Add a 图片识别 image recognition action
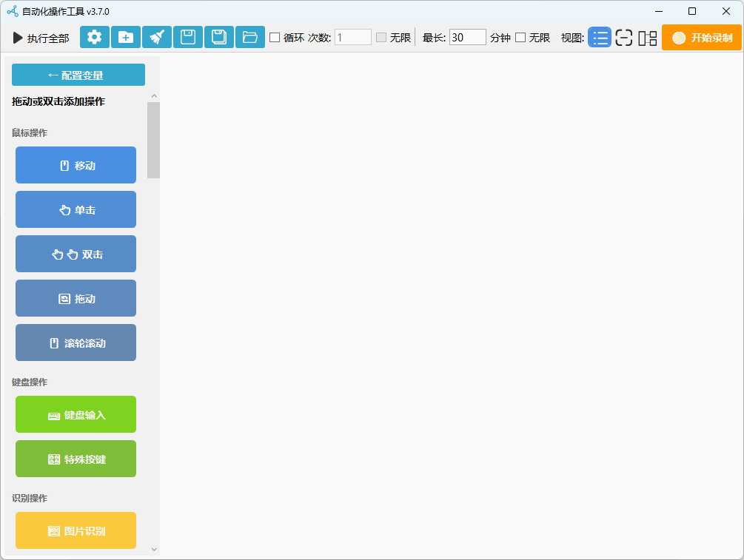The height and width of the screenshot is (560, 744). coord(76,530)
